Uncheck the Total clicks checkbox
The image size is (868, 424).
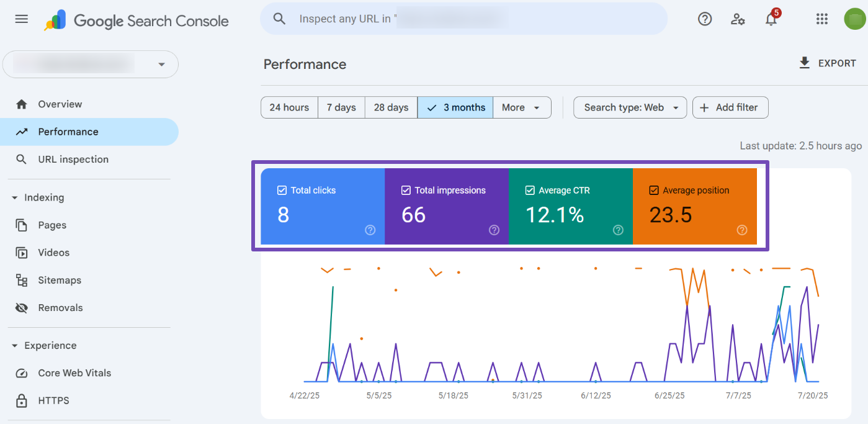tap(282, 191)
